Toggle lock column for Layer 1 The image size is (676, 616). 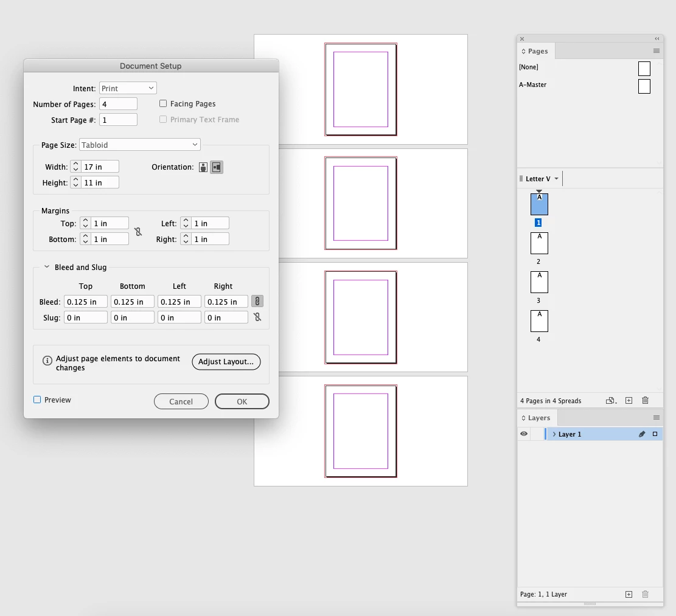tap(537, 434)
